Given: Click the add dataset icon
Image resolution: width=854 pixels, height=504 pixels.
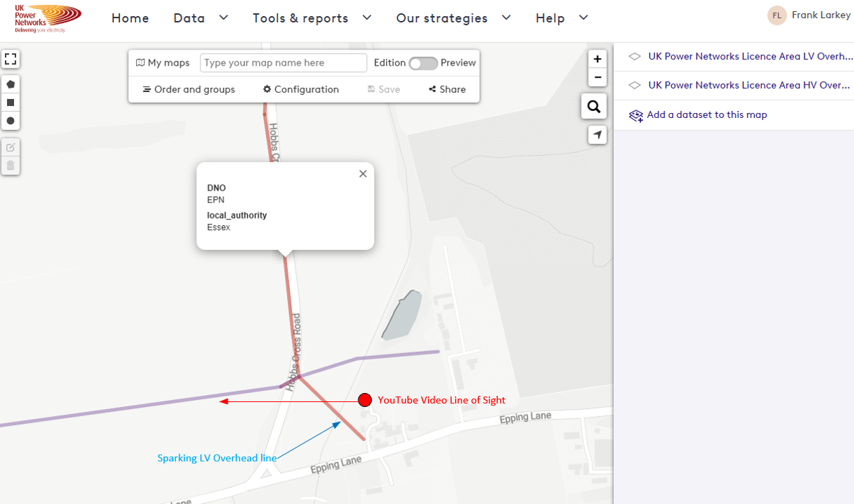Looking at the screenshot, I should [x=635, y=115].
